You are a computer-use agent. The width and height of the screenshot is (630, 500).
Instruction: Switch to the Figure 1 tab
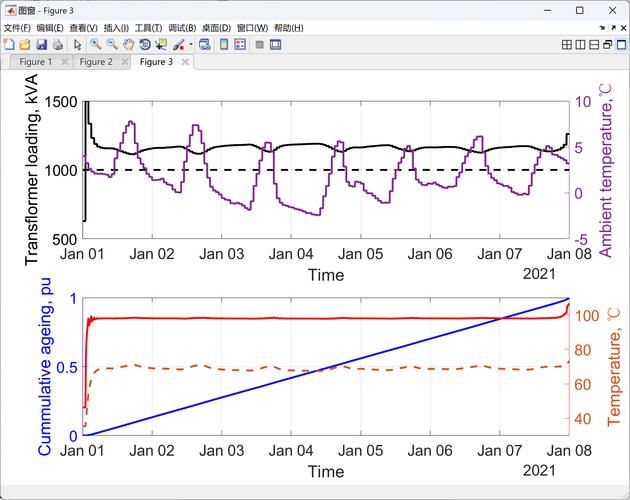(36, 62)
